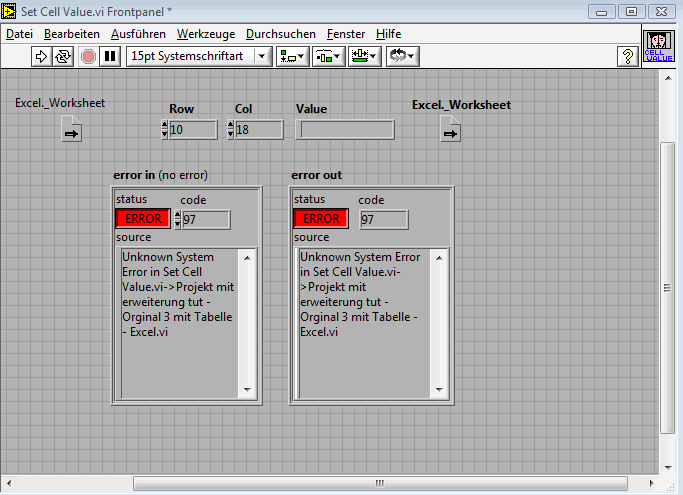Click the Abort Execution stop button
The image size is (683, 495).
88,56
